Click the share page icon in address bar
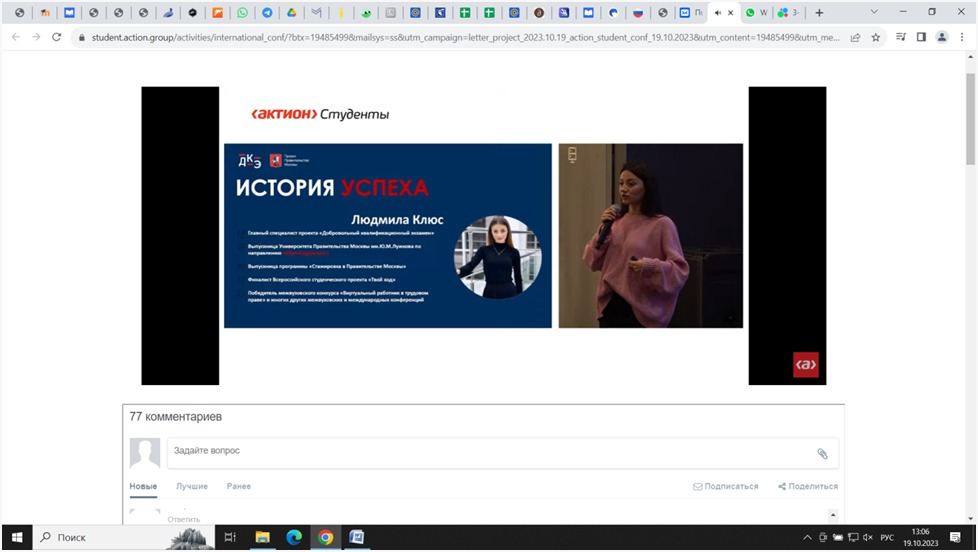The image size is (978, 552). tap(855, 37)
